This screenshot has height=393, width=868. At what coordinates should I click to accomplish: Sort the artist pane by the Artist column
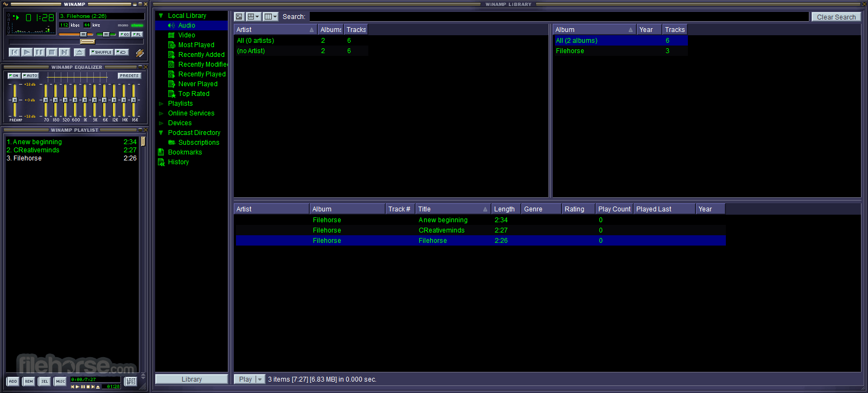click(x=275, y=30)
